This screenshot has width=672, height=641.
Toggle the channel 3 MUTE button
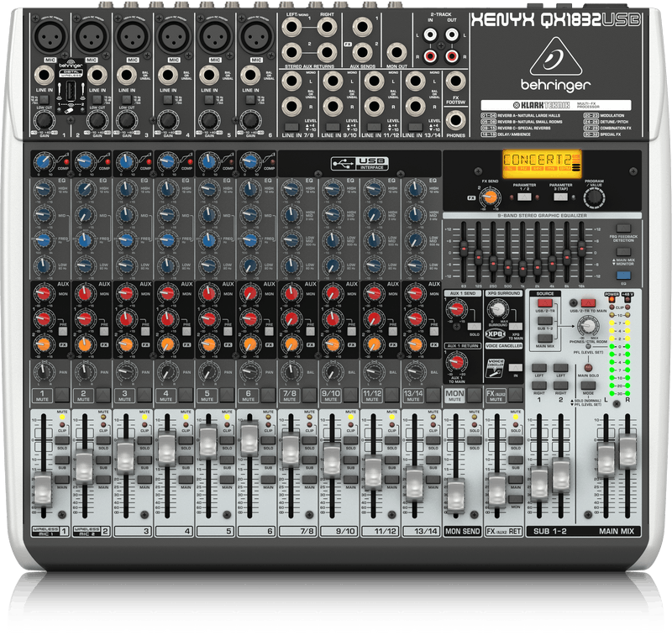(x=144, y=395)
